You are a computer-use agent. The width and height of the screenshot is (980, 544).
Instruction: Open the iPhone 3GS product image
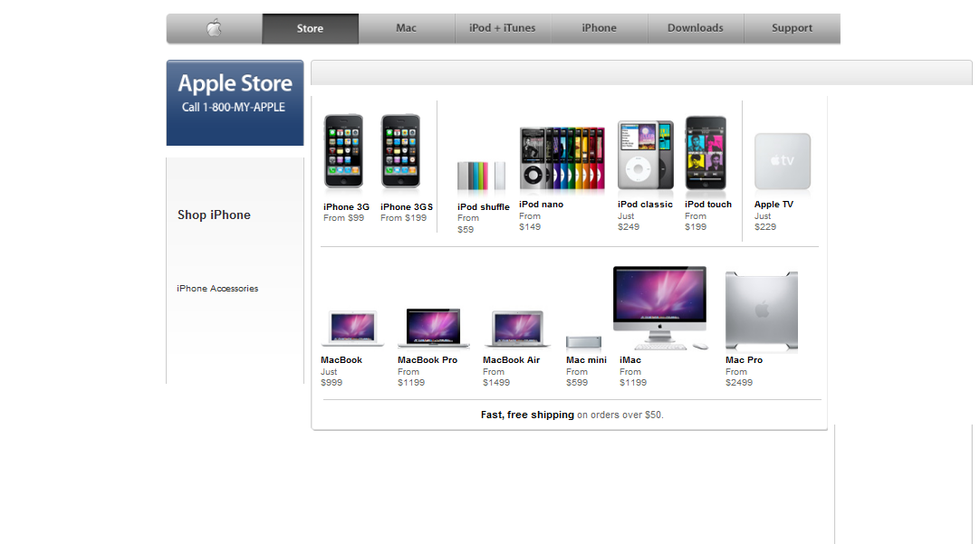coord(400,151)
